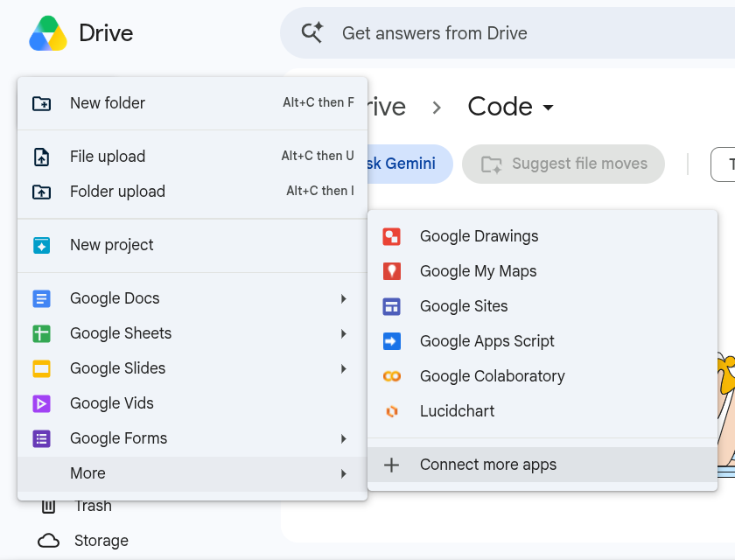Select Lucidchart in the submenu
The width and height of the screenshot is (735, 560).
[x=542, y=411]
